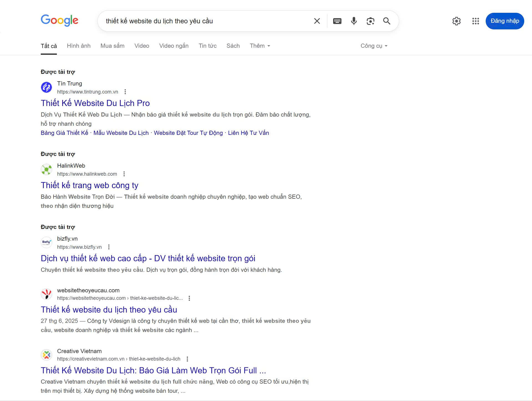532x401 pixels.
Task: Start voice search with the microphone icon
Action: [x=354, y=21]
